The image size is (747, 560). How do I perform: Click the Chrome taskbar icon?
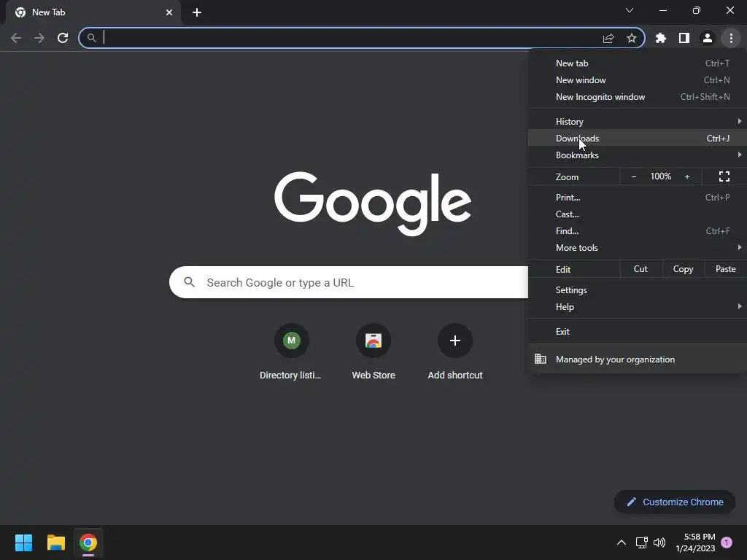(88, 542)
